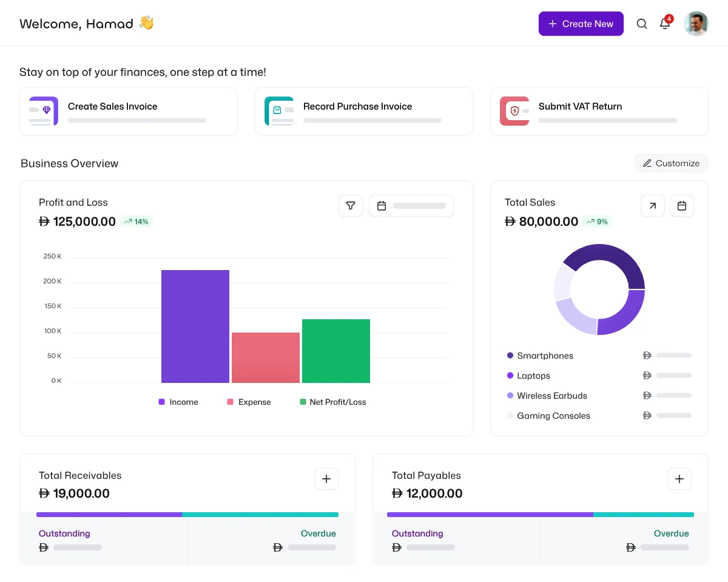The height and width of the screenshot is (582, 728).
Task: Click the 14% growth badge
Action: point(136,222)
